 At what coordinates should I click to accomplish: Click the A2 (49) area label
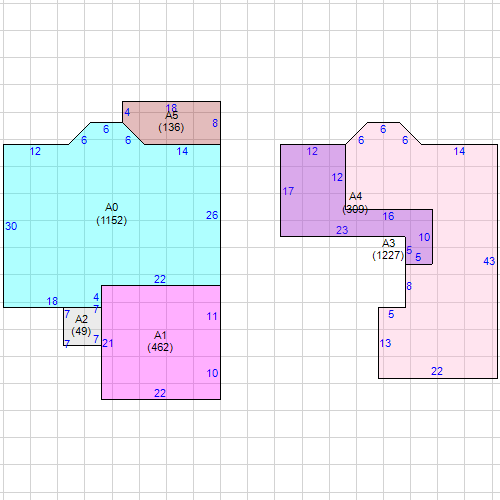point(81,325)
